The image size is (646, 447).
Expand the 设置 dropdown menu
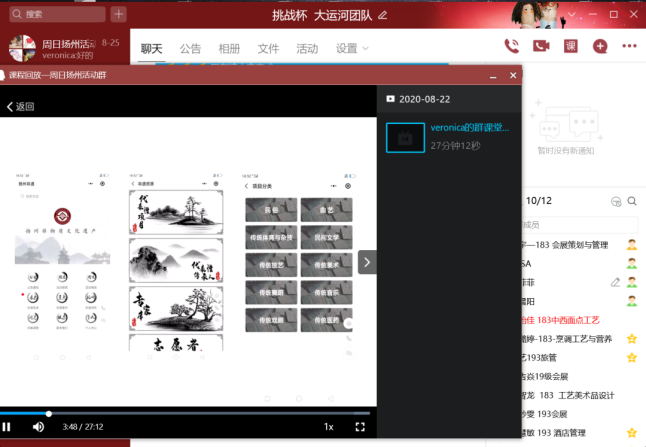coord(352,48)
